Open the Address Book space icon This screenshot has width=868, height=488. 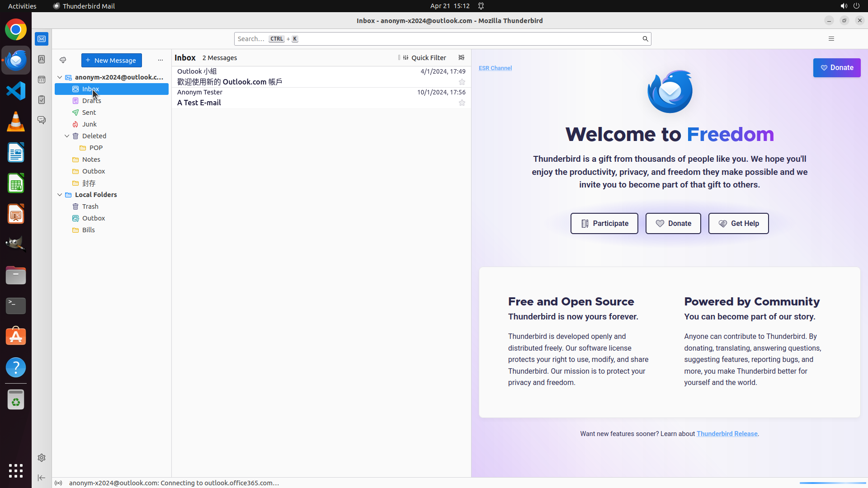pyautogui.click(x=42, y=59)
